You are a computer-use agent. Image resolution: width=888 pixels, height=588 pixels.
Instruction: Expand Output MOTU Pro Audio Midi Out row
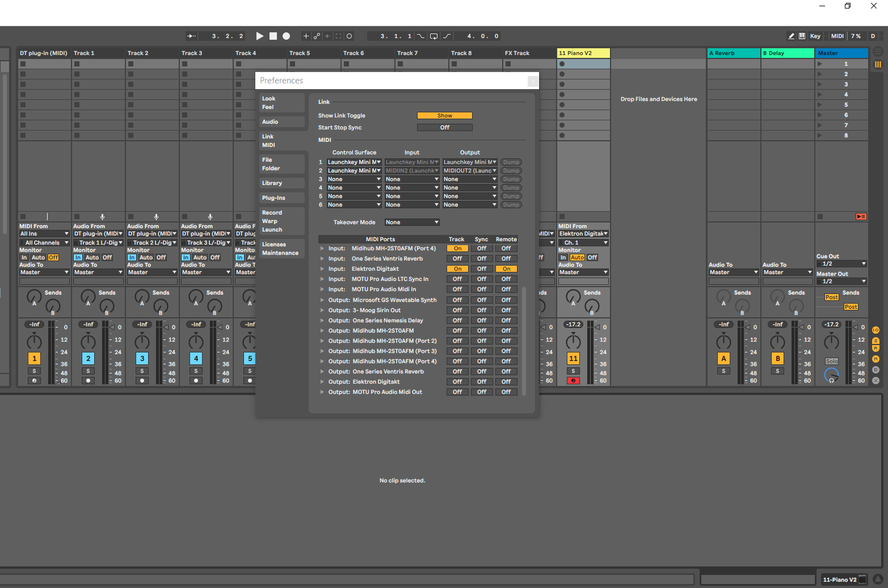pyautogui.click(x=322, y=392)
